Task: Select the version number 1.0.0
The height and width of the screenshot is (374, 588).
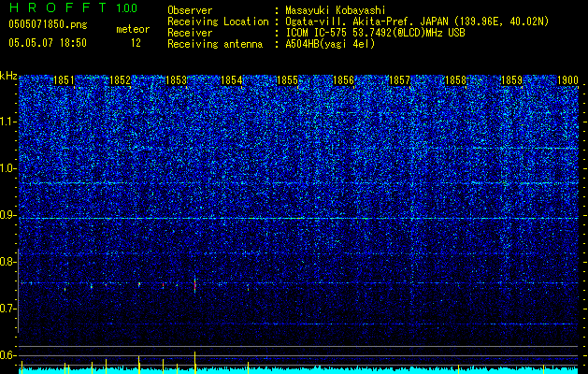Action: [x=127, y=8]
